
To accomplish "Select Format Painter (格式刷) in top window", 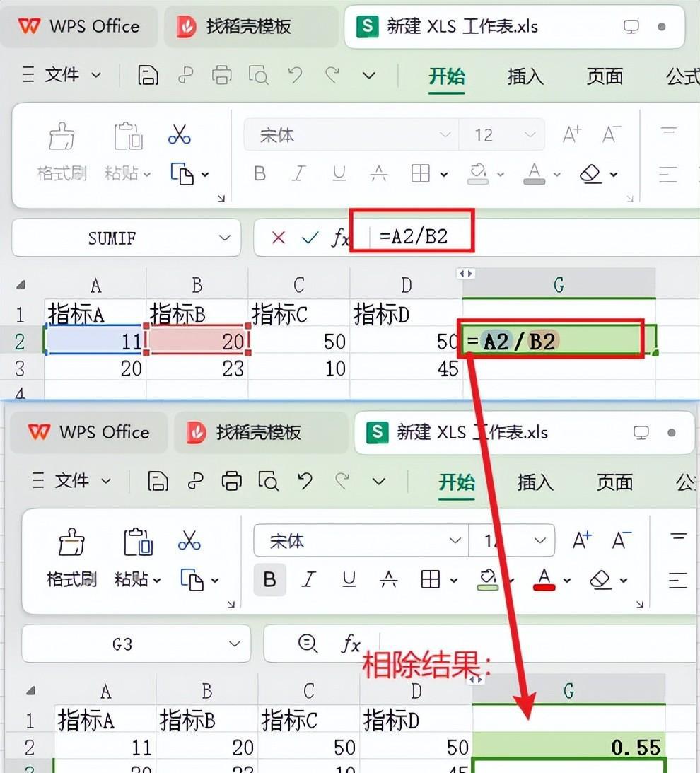I will 62,151.
